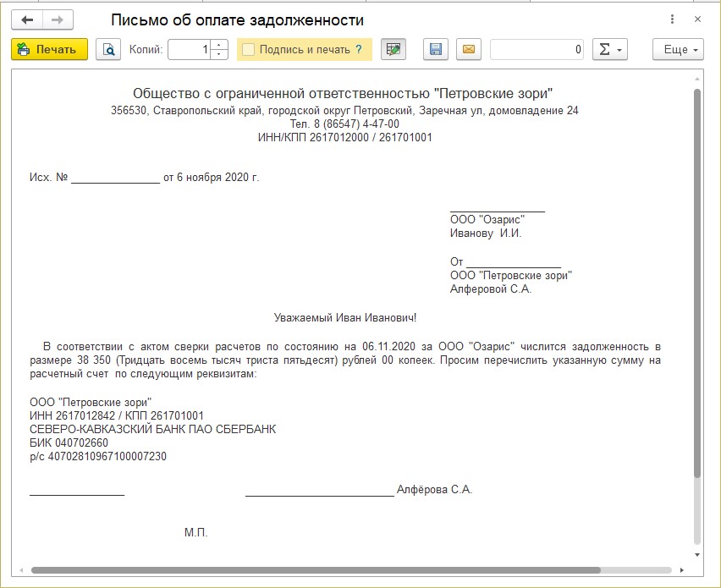Click requisites line ИНН 2617012842 / КПП 261701001
721x588 pixels.
(117, 416)
